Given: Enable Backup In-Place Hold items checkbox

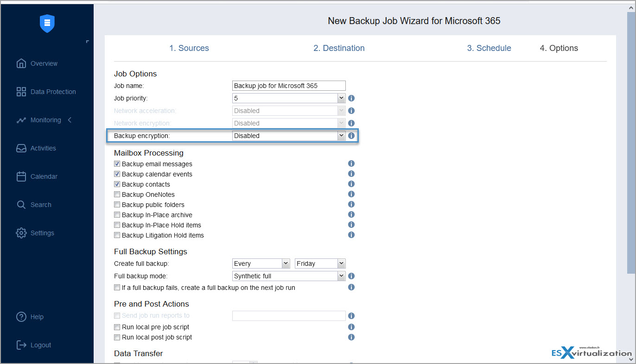Looking at the screenshot, I should click(117, 225).
